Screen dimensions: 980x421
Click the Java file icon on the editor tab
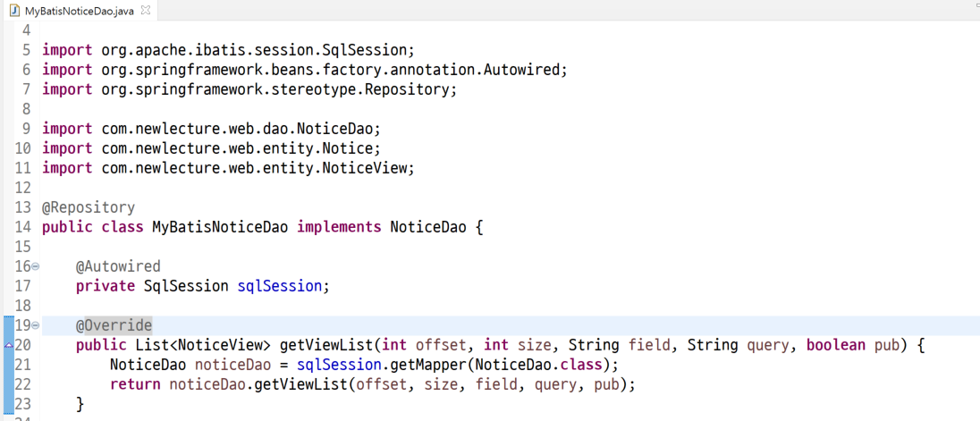click(x=14, y=10)
